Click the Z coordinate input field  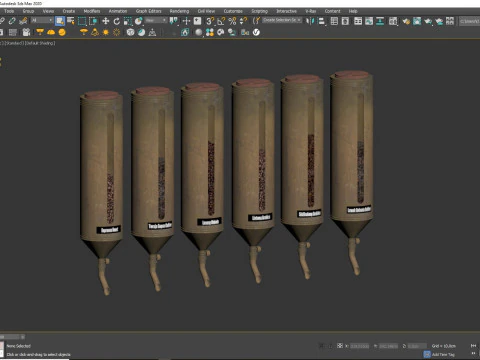[417, 346]
